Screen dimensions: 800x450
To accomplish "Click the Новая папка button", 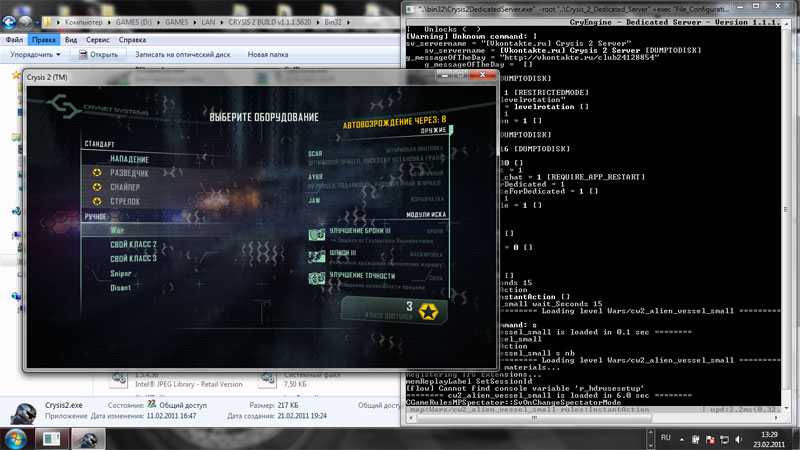I will coord(268,55).
